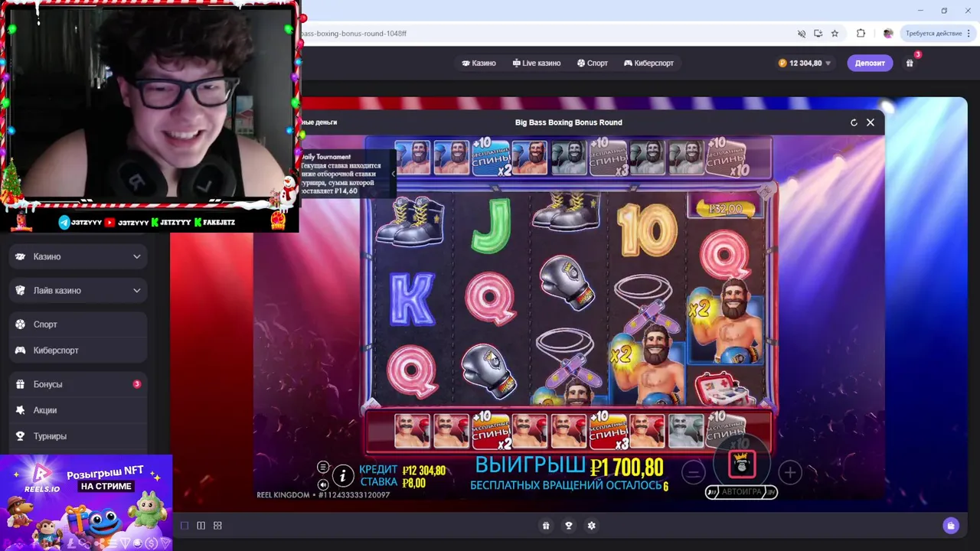The height and width of the screenshot is (551, 980).
Task: Decrease the bet with the minus button
Action: coord(693,472)
